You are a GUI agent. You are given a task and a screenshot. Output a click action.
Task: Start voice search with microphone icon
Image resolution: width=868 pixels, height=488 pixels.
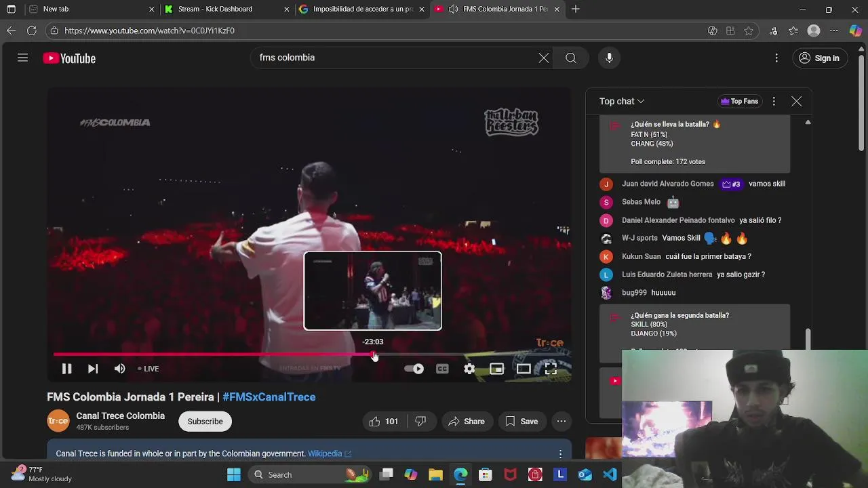coord(609,58)
